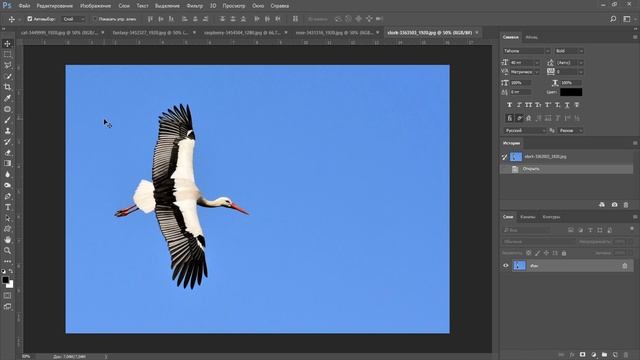Viewport: 640px width, 360px height.
Task: Select the History Brush tool
Action: point(7,142)
